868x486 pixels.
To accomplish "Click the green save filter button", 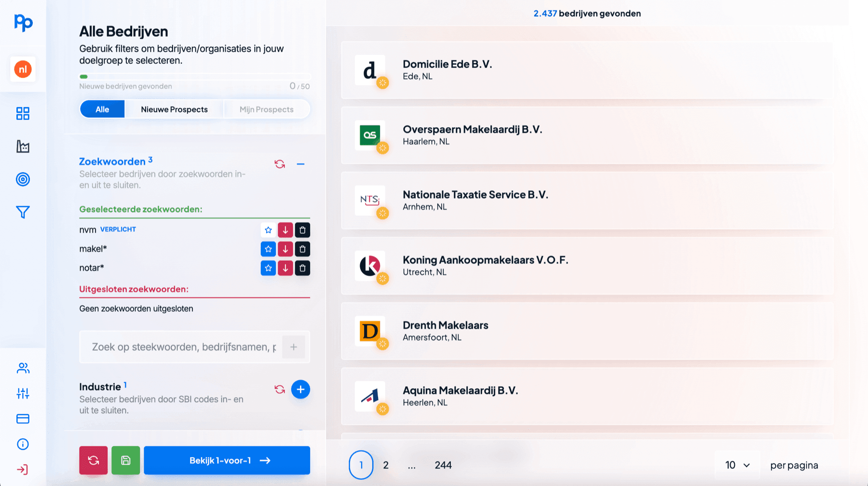I will [x=125, y=460].
